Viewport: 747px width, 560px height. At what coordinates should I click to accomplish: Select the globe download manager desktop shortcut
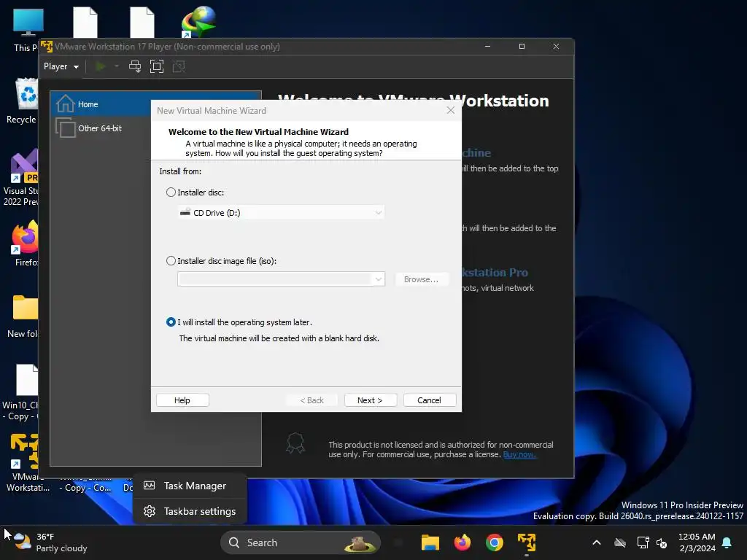point(198,22)
